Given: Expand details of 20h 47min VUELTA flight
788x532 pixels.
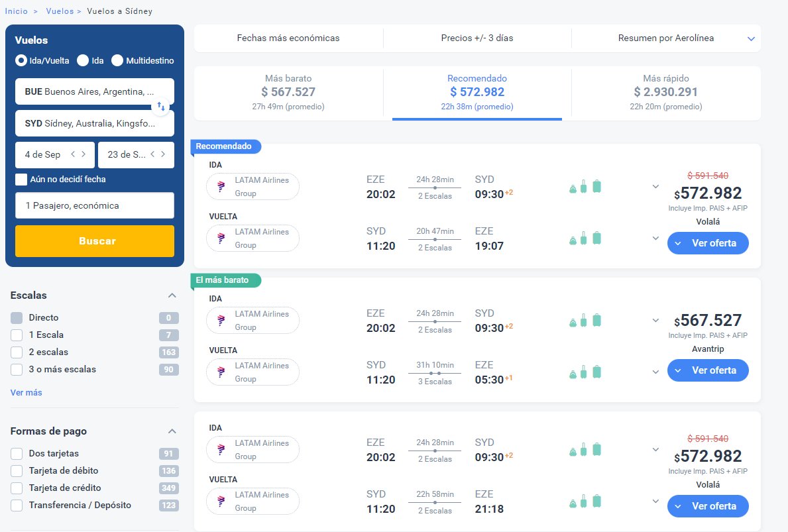Looking at the screenshot, I should [655, 238].
